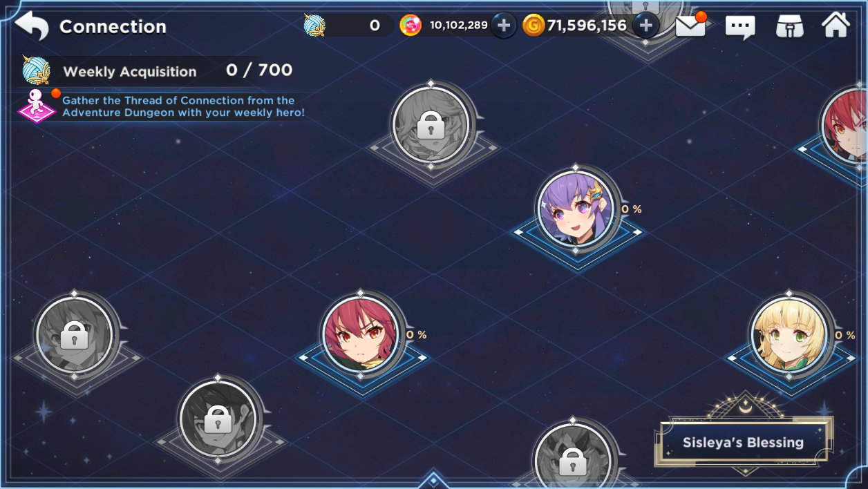Tap the pink weekly hero guide icon
This screenshot has width=868, height=489.
(x=37, y=105)
